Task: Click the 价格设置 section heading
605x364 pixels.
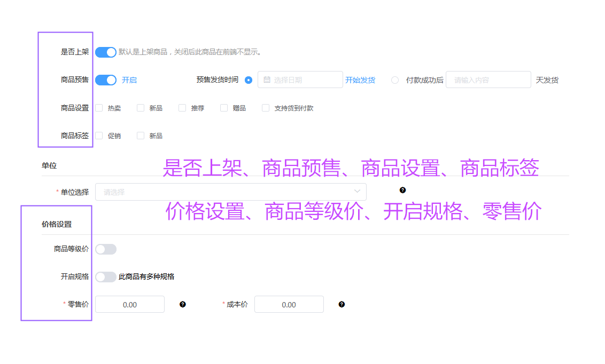Action: (57, 225)
